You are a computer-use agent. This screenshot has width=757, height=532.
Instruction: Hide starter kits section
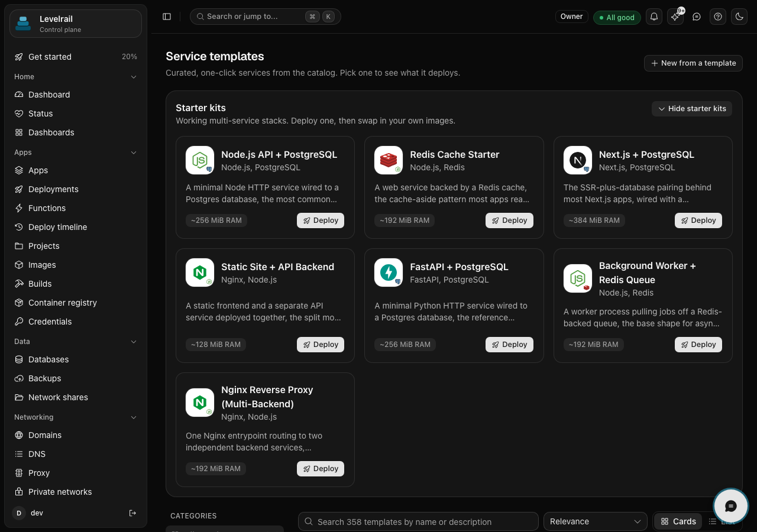[x=692, y=109]
